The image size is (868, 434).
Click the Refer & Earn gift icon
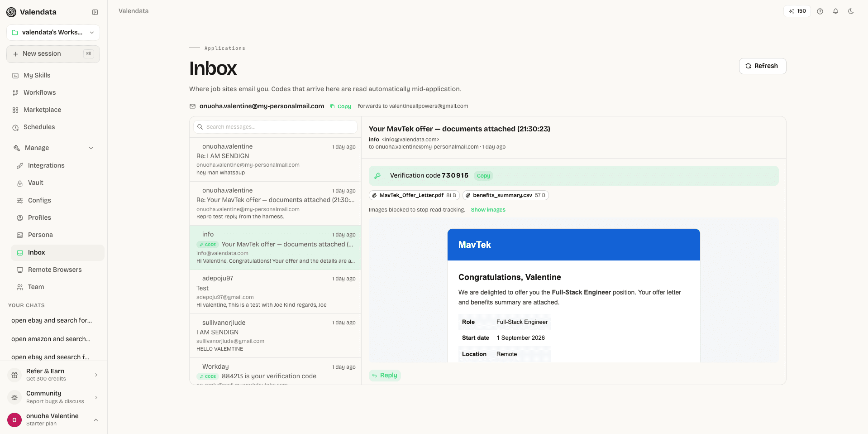[x=14, y=375]
